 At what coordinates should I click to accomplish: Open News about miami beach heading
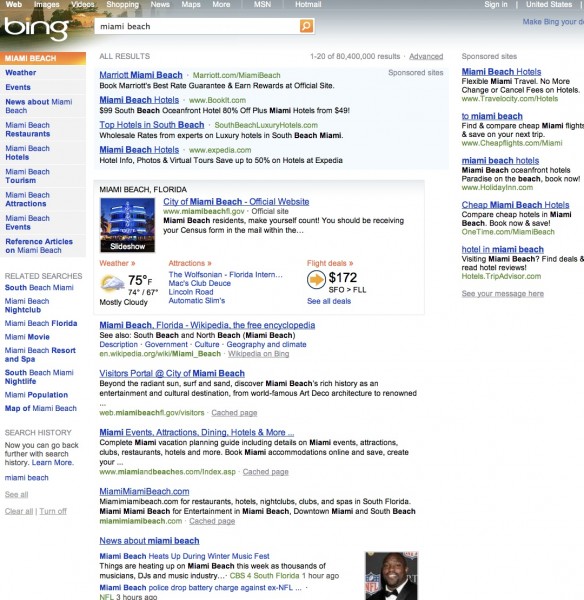[149, 541]
